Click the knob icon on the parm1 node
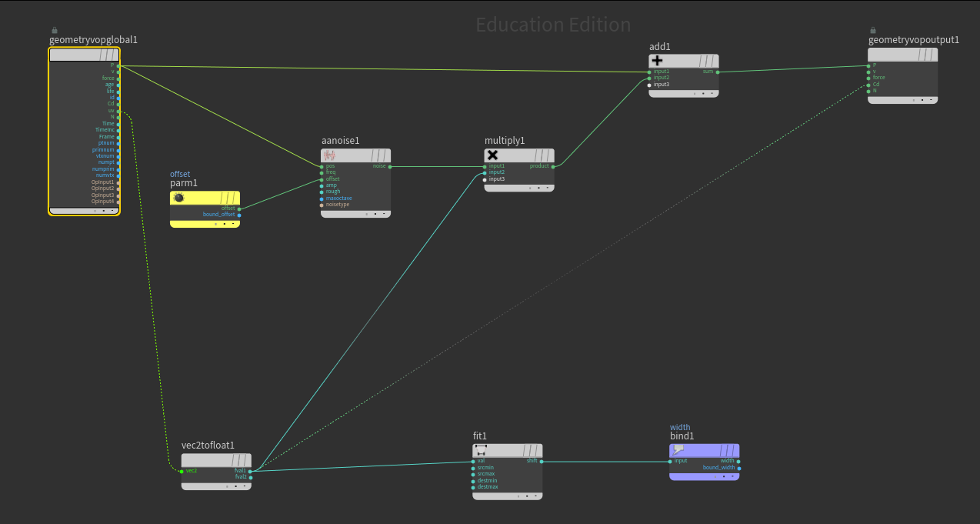The width and height of the screenshot is (980, 524). [x=179, y=198]
